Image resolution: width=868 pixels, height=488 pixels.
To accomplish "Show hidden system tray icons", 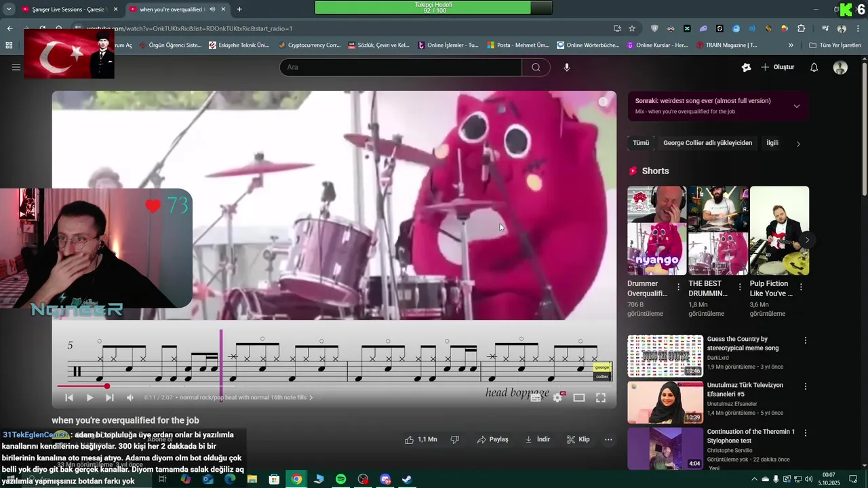I will pyautogui.click(x=754, y=479).
